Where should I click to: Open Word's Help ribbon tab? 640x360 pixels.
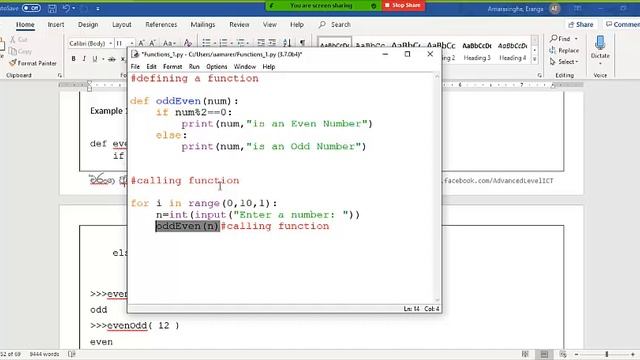pos(297,24)
